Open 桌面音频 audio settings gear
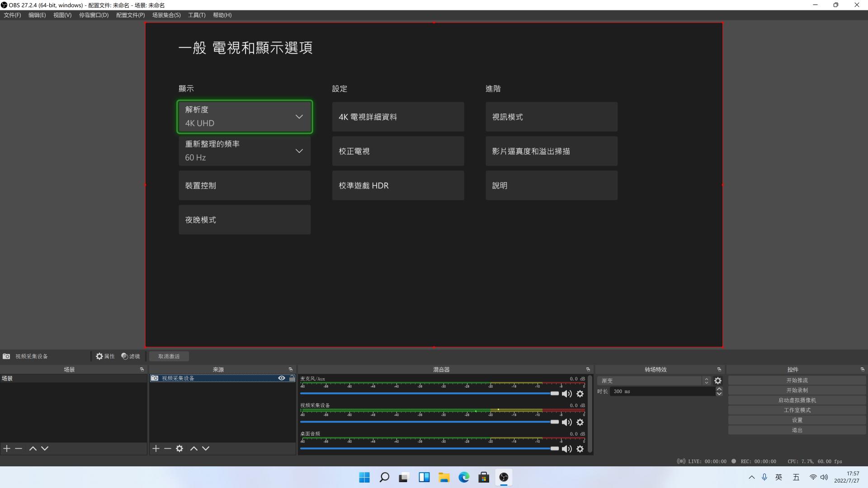Viewport: 868px width, 488px height. click(x=580, y=449)
